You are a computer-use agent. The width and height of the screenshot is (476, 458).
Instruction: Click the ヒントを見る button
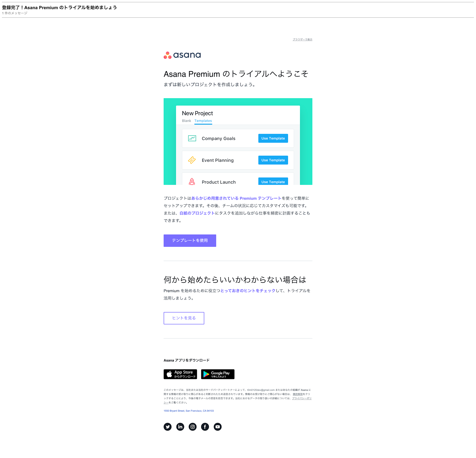tap(184, 318)
